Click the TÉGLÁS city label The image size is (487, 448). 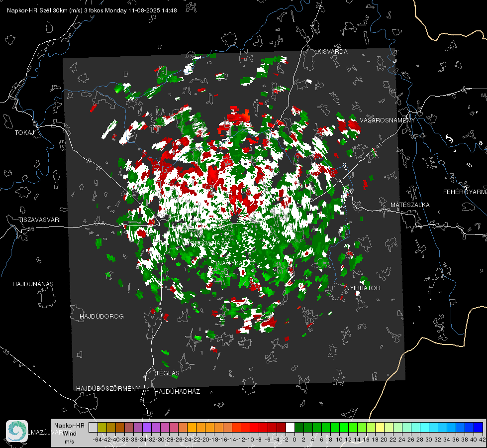pyautogui.click(x=168, y=373)
